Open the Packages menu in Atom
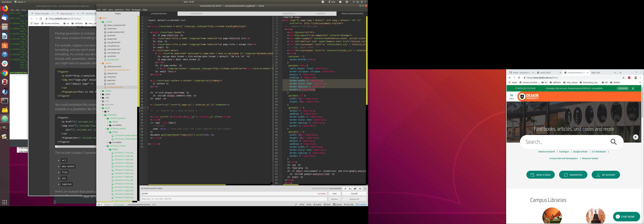 coord(136,10)
